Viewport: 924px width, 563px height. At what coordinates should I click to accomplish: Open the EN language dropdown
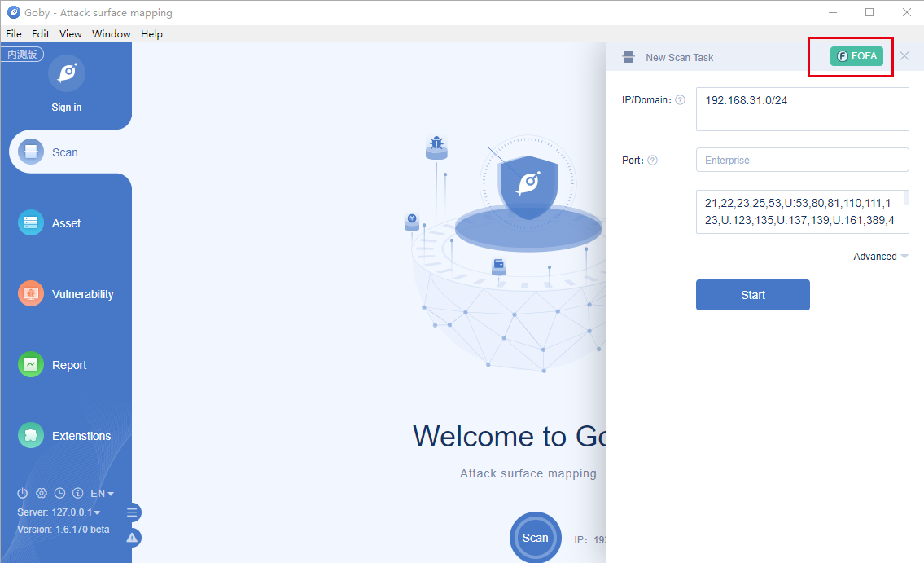[x=102, y=494]
